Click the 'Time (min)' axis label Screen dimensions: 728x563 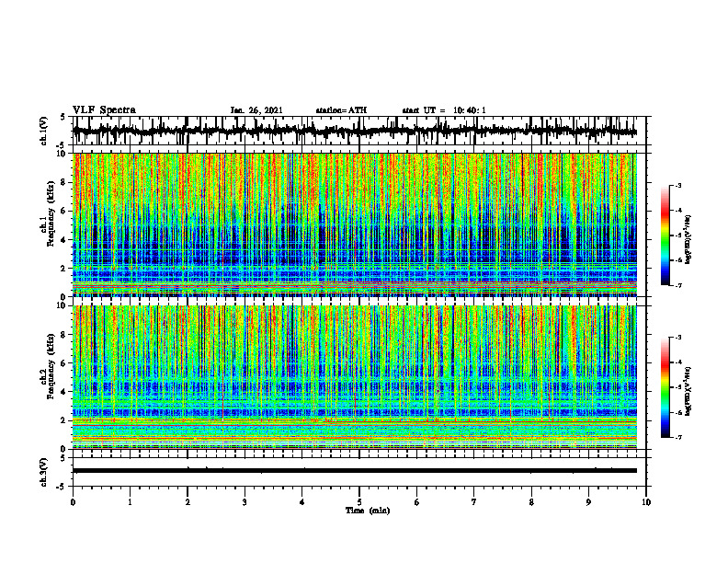click(368, 511)
